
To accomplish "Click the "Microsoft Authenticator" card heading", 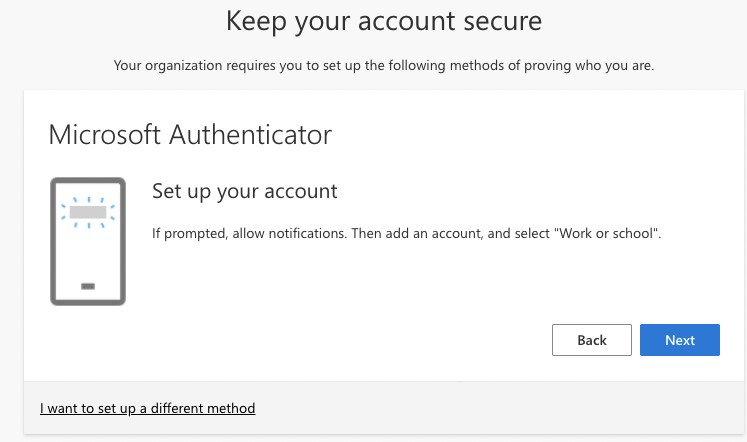I will [x=190, y=134].
